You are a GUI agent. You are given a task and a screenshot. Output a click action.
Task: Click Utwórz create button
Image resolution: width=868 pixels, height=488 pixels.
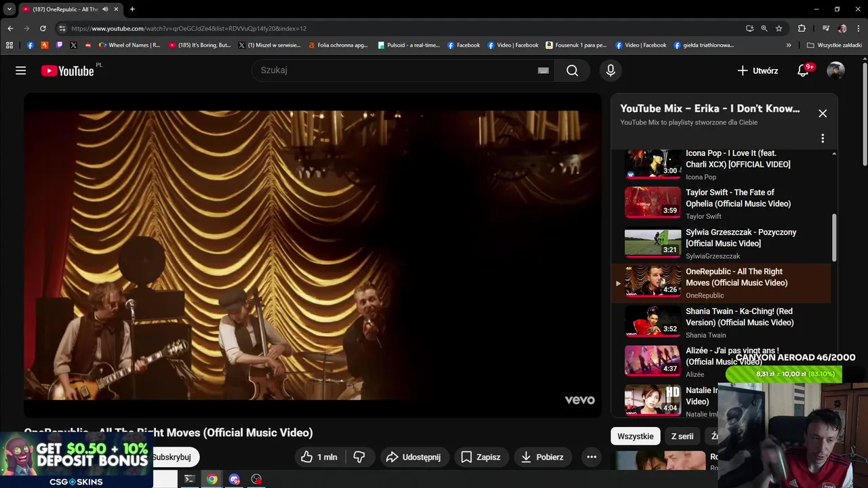[757, 70]
